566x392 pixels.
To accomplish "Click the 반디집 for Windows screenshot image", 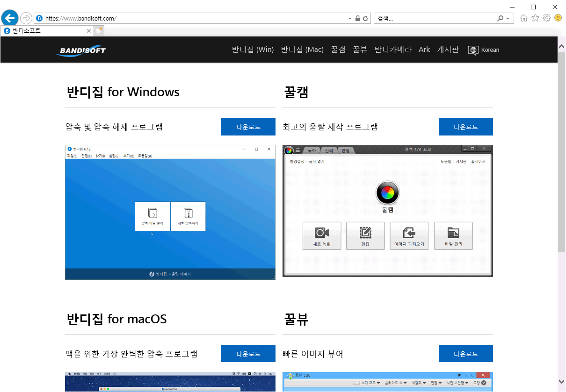I will [170, 212].
